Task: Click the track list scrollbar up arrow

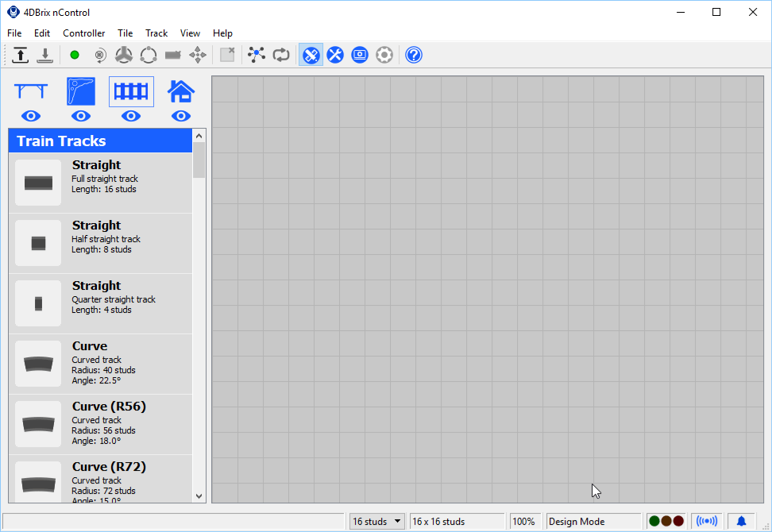Action: coord(199,136)
